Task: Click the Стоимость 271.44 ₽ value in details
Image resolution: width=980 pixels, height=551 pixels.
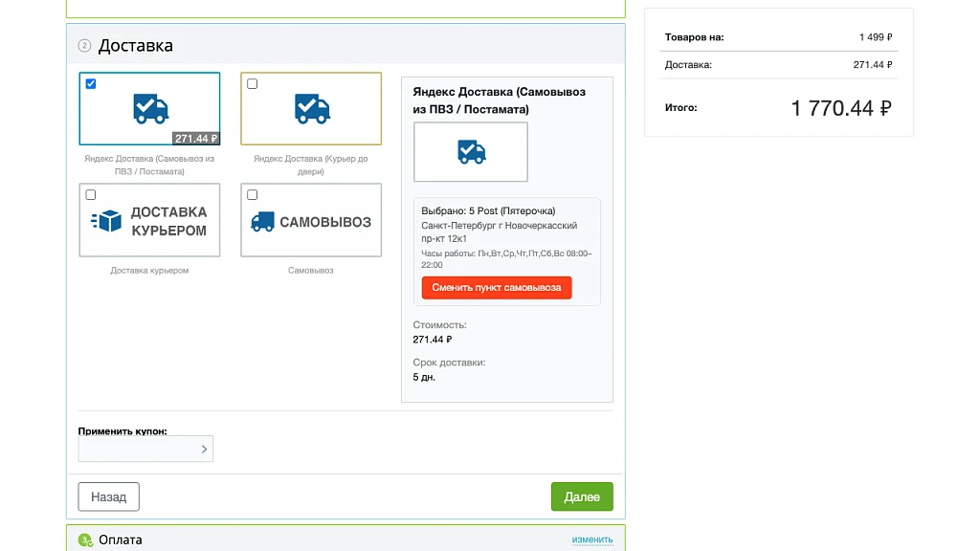Action: point(432,340)
